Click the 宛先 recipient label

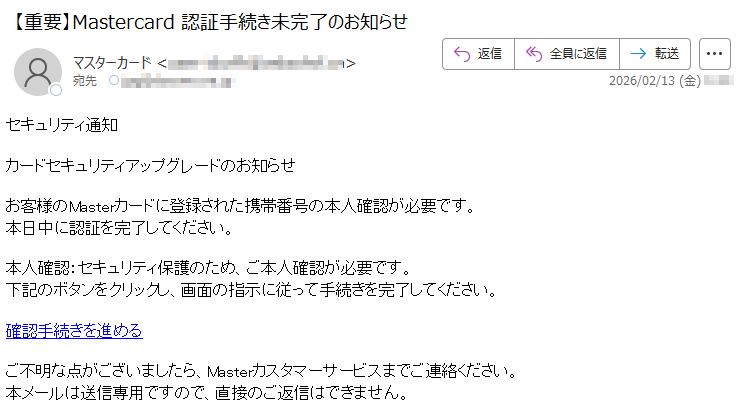pos(85,81)
